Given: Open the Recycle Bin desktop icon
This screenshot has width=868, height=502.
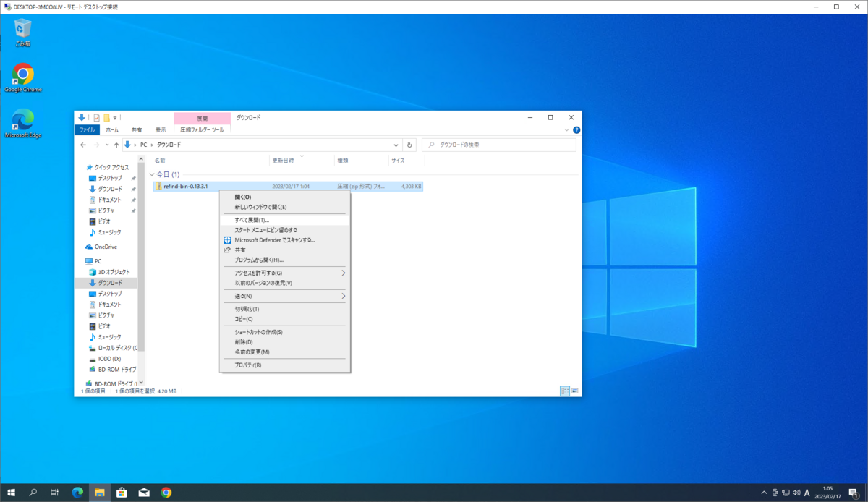Looking at the screenshot, I should pyautogui.click(x=23, y=32).
